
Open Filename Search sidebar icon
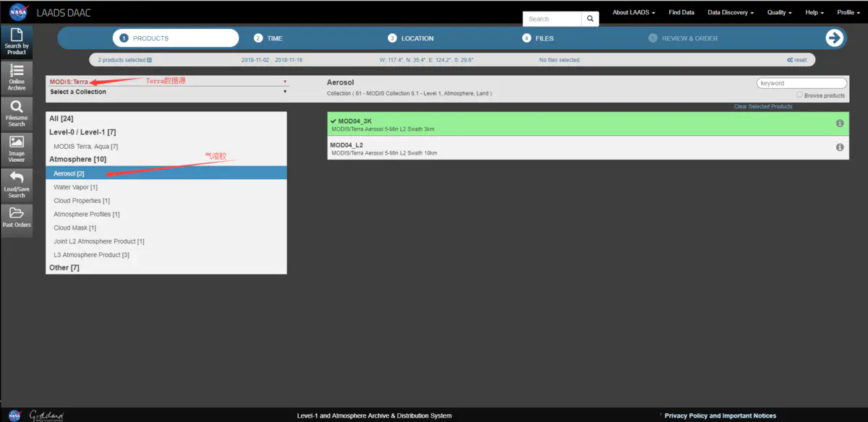tap(17, 113)
